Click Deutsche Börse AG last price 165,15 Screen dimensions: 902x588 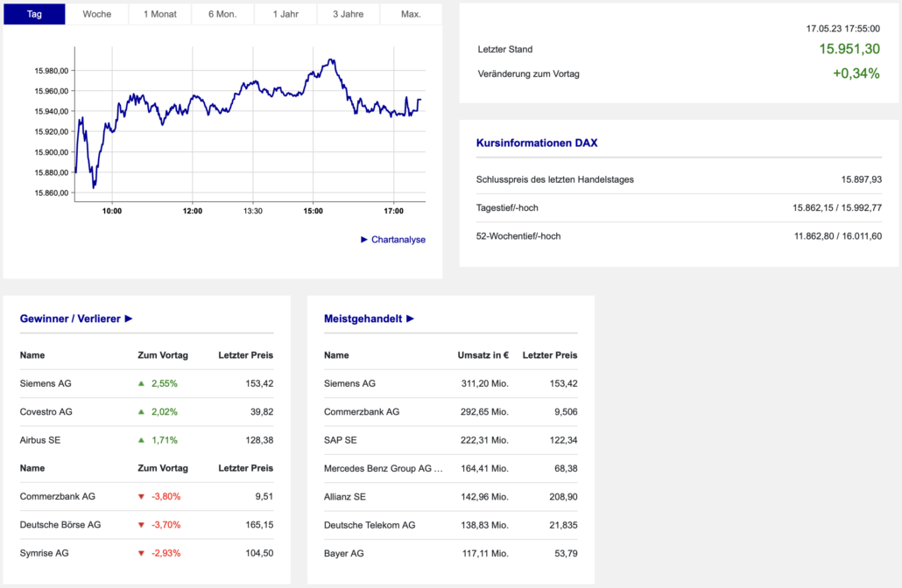click(259, 525)
